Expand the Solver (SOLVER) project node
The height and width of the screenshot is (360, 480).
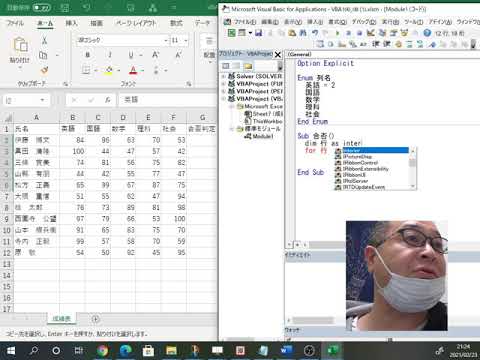(223, 76)
